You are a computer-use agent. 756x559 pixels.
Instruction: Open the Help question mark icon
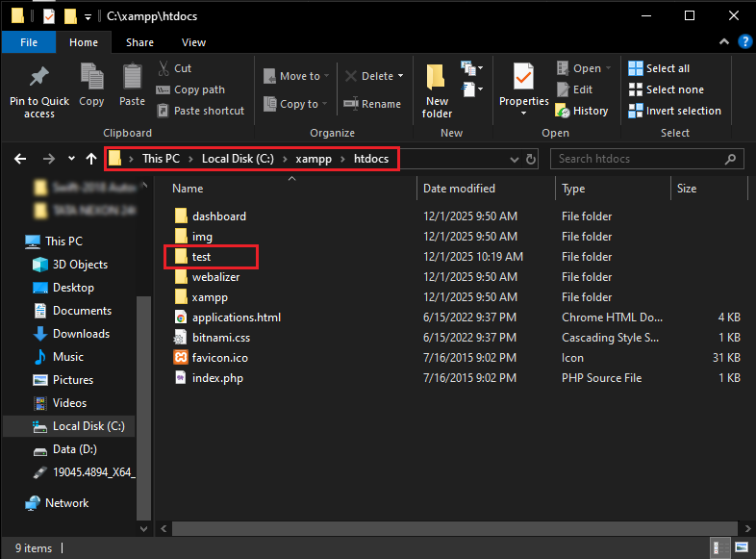pos(744,42)
